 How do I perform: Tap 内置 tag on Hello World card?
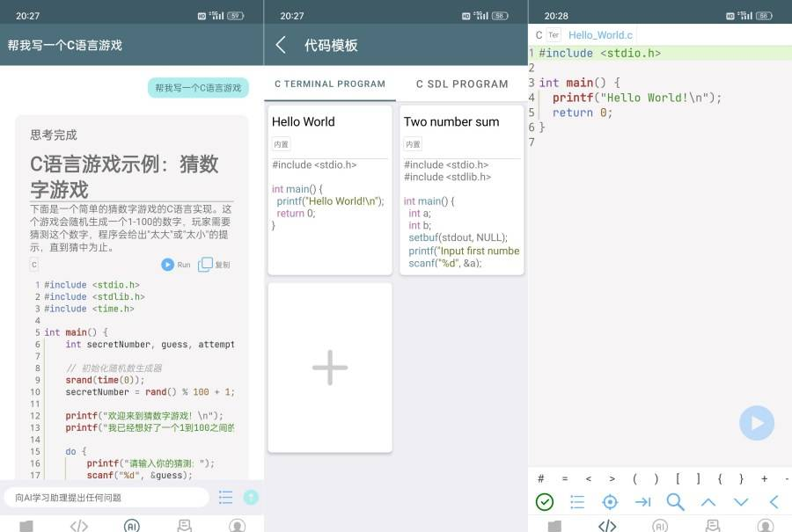click(282, 144)
